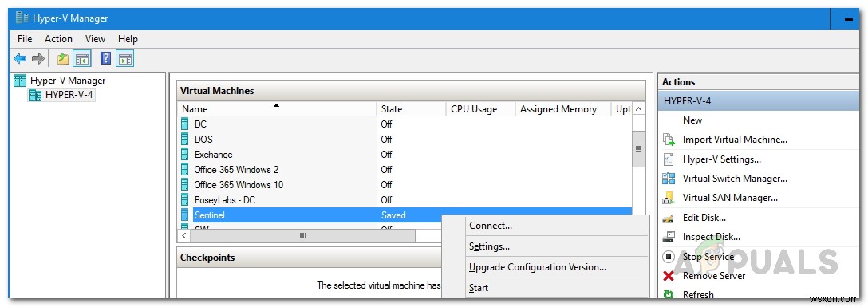Click the VM list horizontal scrollbar thumb
Viewport: 868px width, 307px height.
pyautogui.click(x=303, y=236)
